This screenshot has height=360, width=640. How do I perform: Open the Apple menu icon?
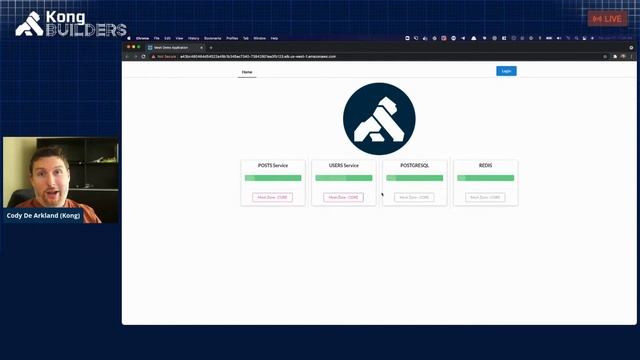[x=129, y=38]
